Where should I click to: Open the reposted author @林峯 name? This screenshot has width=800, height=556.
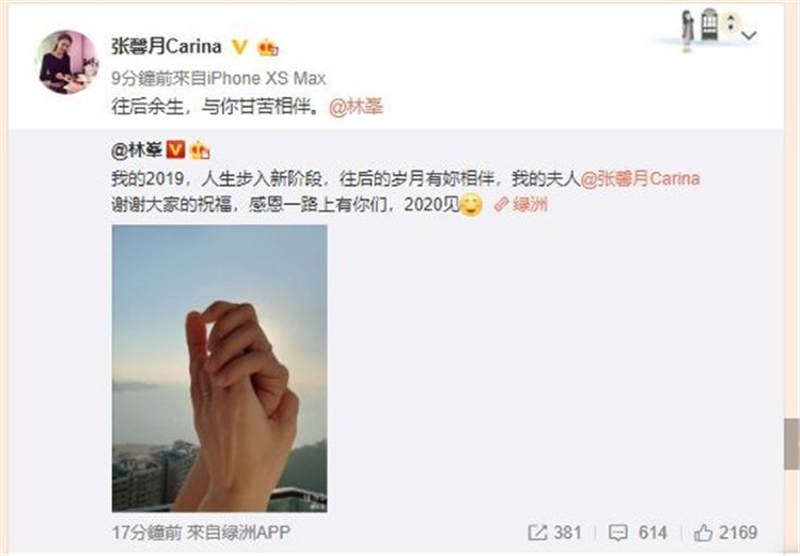[x=137, y=150]
